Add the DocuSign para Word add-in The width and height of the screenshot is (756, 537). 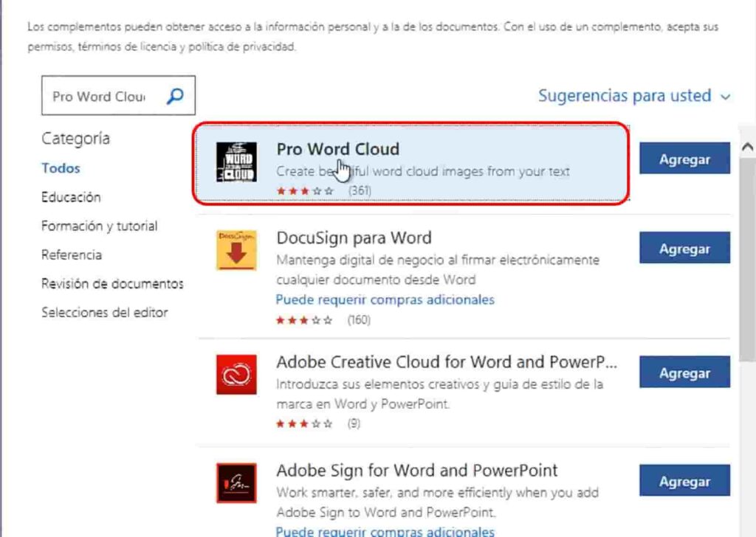coord(684,249)
